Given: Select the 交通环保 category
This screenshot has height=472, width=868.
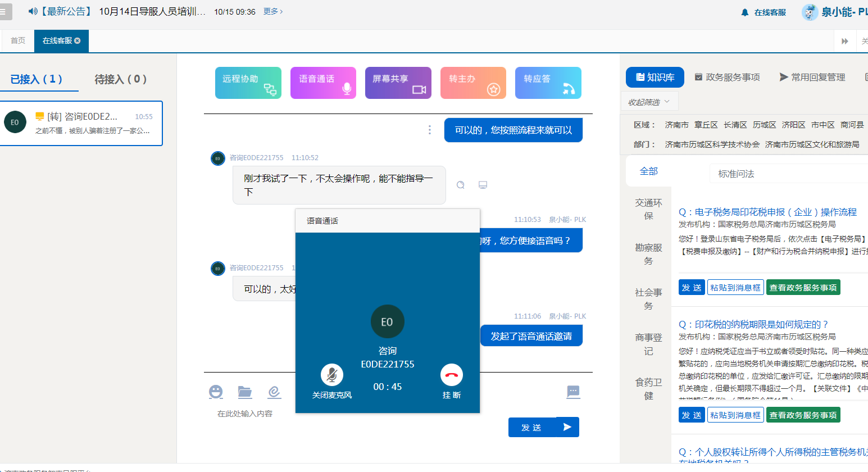Looking at the screenshot, I should 649,210.
